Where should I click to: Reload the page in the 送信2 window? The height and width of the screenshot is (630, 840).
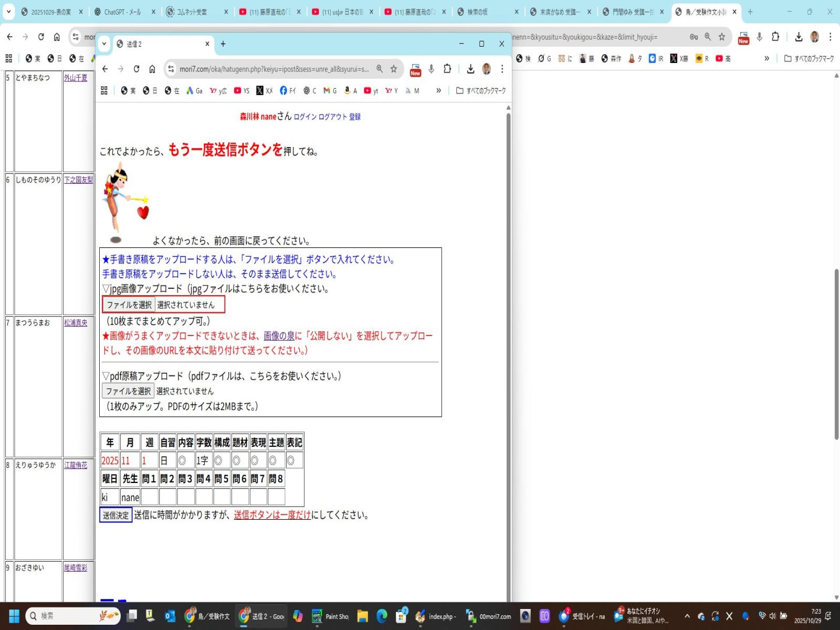pos(136,69)
